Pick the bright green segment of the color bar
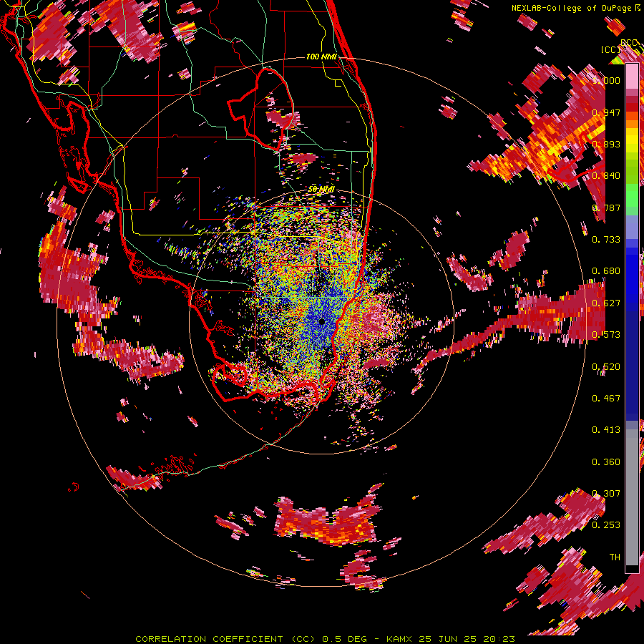The image size is (644, 644). [x=632, y=195]
